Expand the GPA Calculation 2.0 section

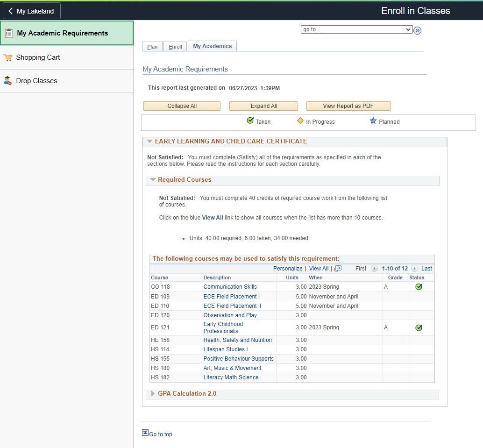pos(152,393)
